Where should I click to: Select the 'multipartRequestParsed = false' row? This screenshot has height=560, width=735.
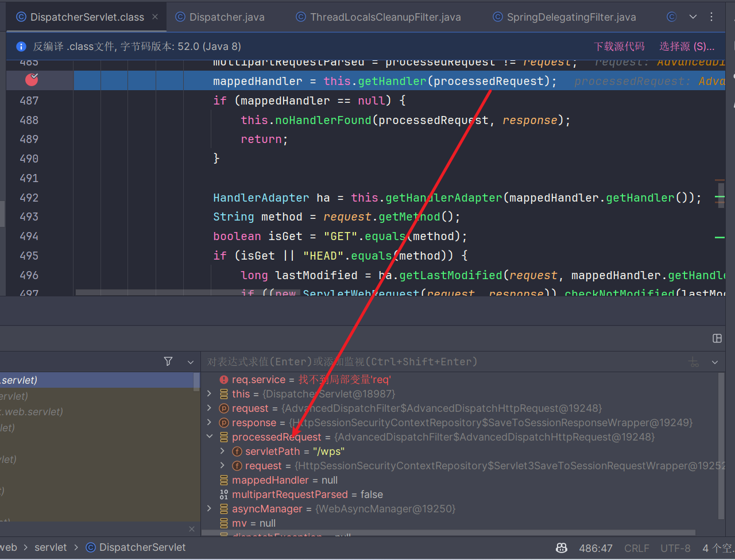tap(459, 495)
